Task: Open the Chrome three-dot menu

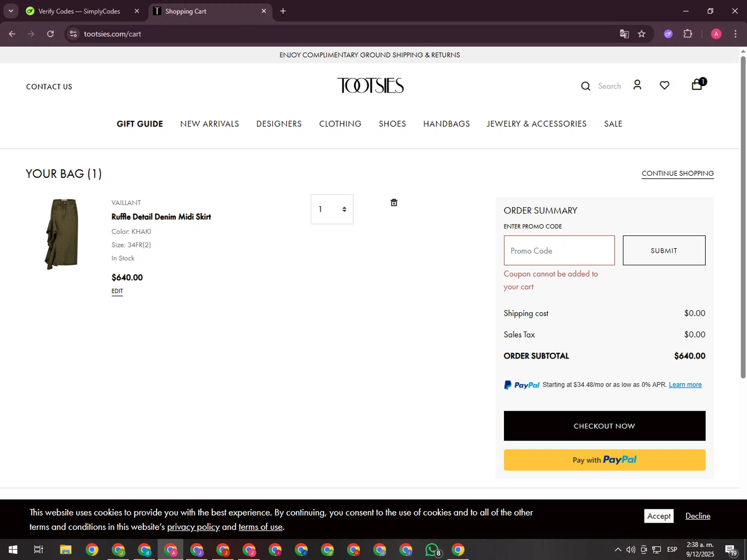Action: (x=735, y=34)
